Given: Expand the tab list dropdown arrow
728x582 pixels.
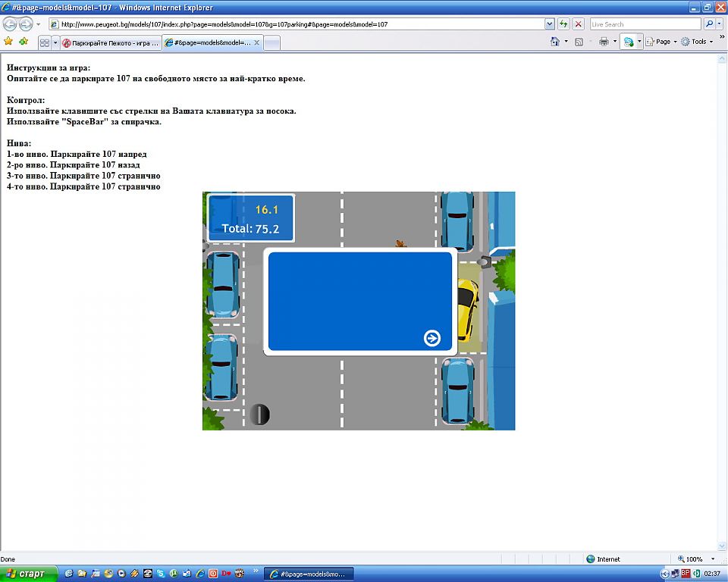Looking at the screenshot, I should coord(55,42).
